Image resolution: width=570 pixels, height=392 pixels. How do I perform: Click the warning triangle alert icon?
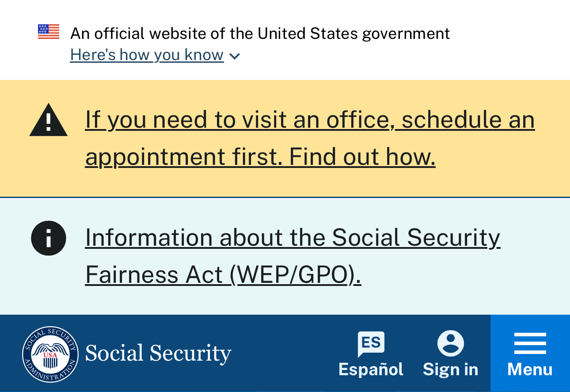[x=49, y=120]
